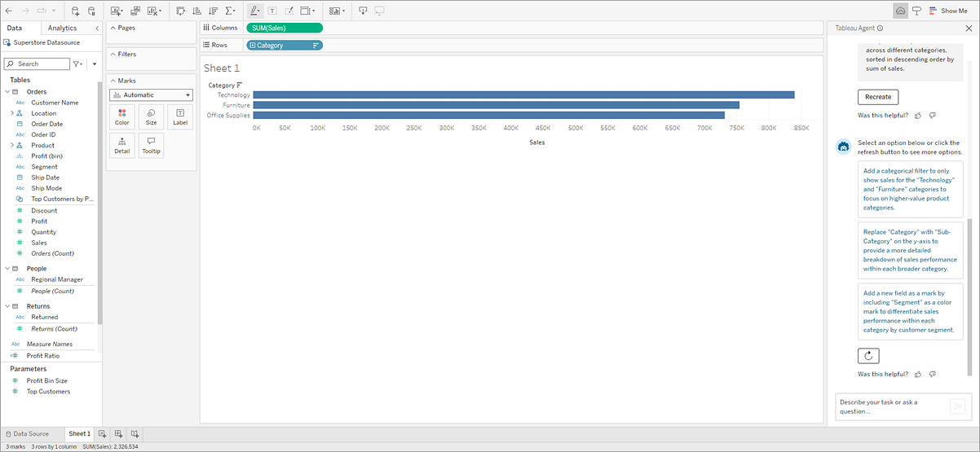
Task: Collapse the Filters shelf
Action: pyautogui.click(x=113, y=55)
